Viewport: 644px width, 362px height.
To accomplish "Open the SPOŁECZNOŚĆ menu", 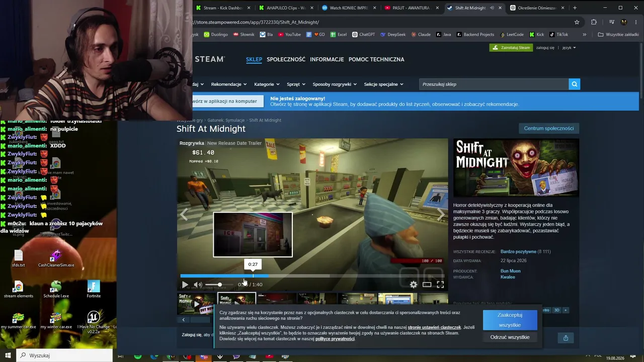I will 286,59.
